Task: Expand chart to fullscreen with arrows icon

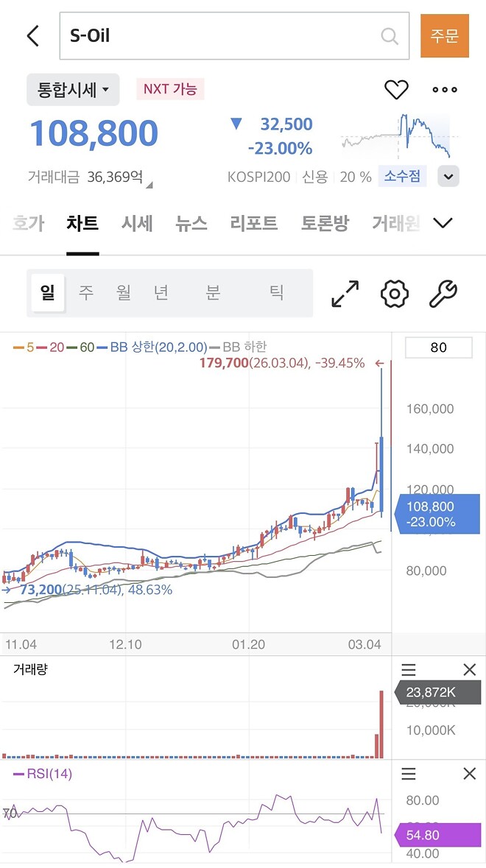Action: (x=343, y=293)
